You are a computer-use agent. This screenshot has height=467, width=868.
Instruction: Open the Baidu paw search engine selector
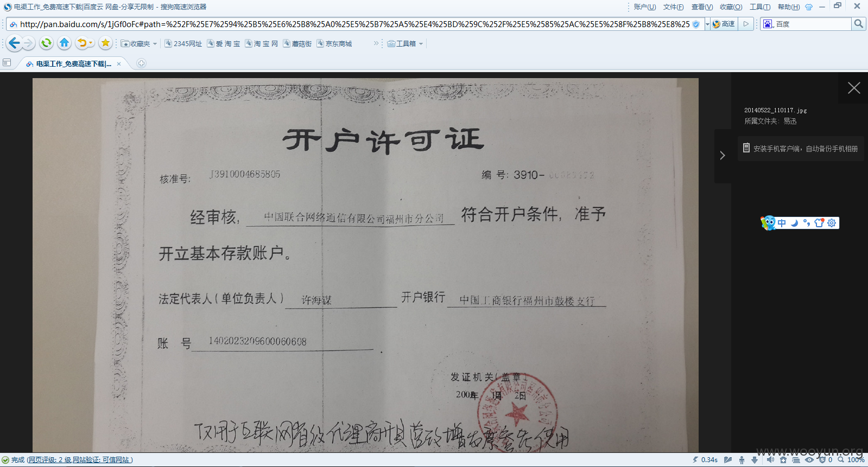click(x=768, y=24)
